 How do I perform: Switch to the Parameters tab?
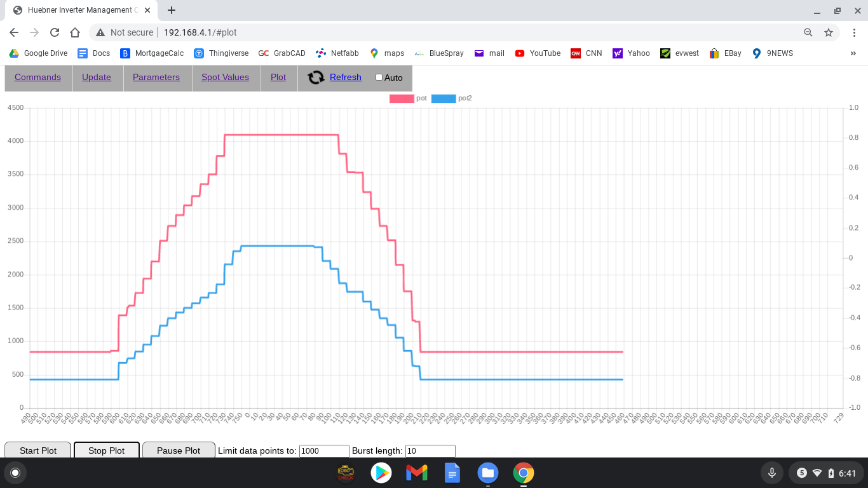(x=156, y=77)
